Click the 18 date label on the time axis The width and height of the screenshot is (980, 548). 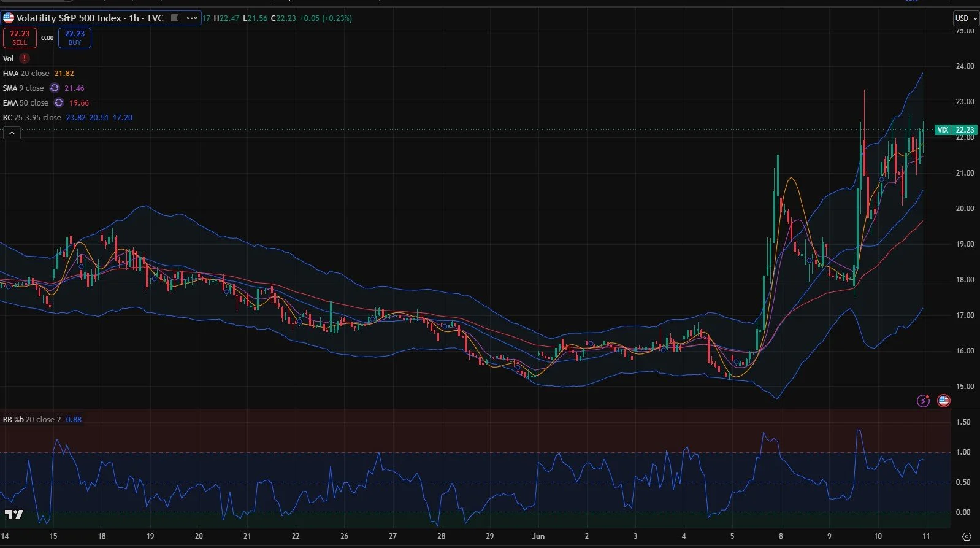pos(102,536)
